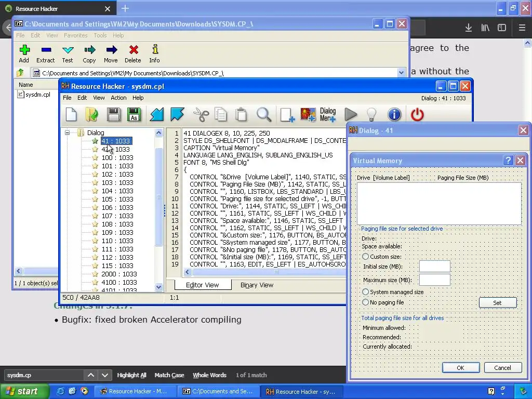Image resolution: width=532 pixels, height=399 pixels.
Task: Click the clipboard Paste icon
Action: click(241, 115)
